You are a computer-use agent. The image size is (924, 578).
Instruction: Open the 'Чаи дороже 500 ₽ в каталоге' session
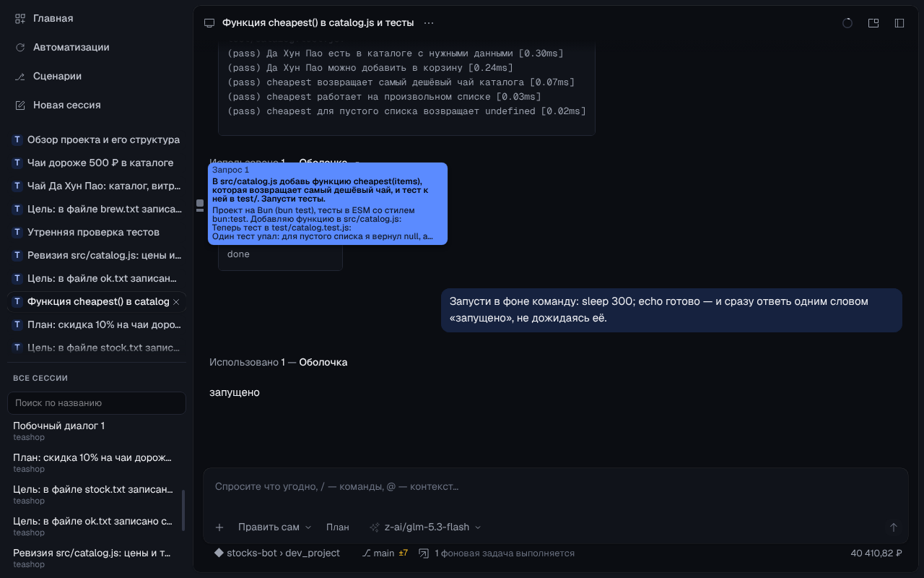pyautogui.click(x=97, y=163)
